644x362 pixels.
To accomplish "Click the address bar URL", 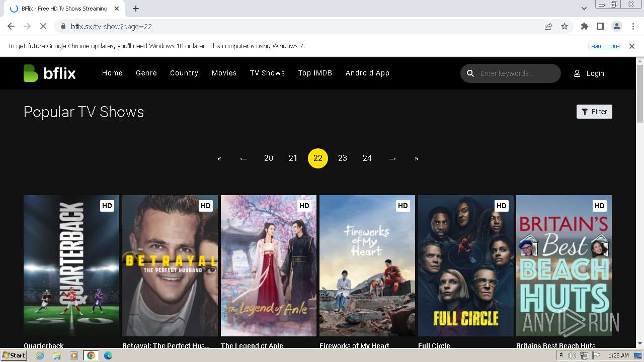I will (111, 27).
